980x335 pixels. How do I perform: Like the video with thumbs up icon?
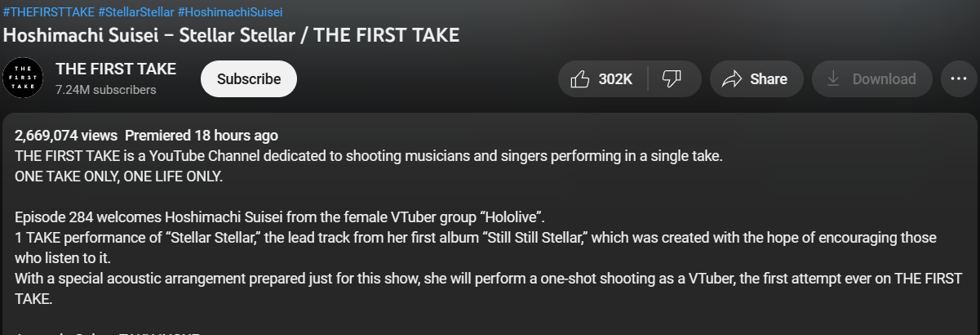(580, 79)
